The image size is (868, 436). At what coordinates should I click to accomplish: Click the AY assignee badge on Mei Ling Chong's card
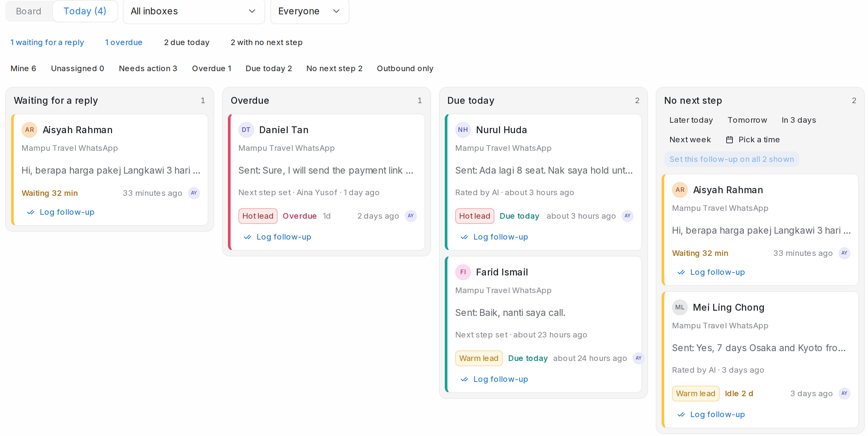pos(844,393)
